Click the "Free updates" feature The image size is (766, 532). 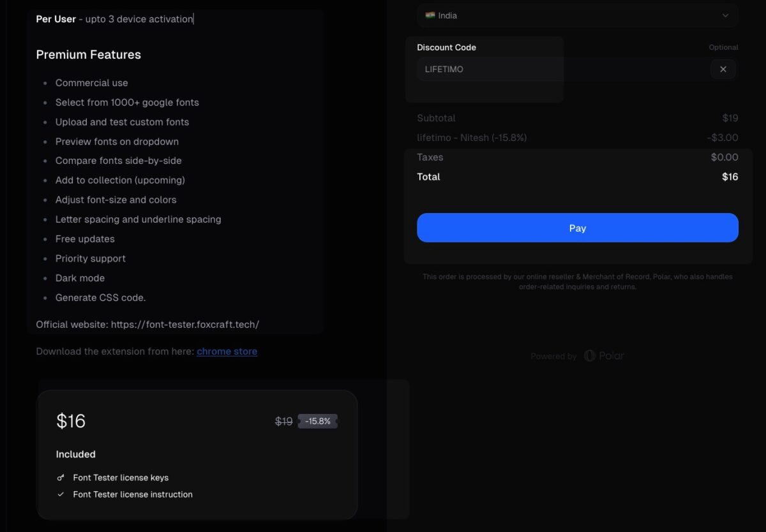pyautogui.click(x=85, y=239)
